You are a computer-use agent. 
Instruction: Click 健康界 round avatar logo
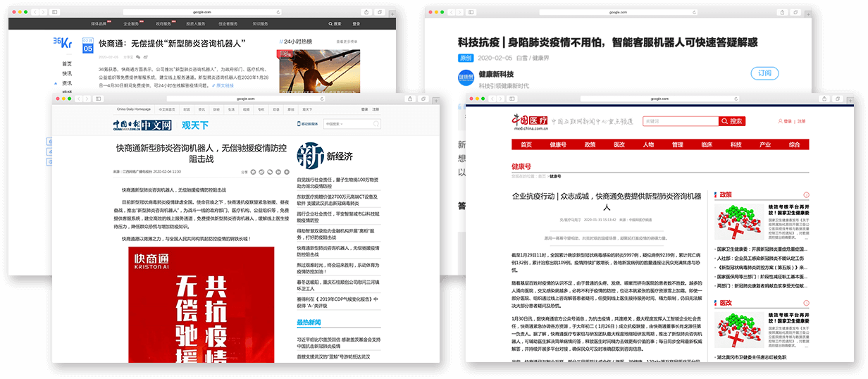coord(466,77)
